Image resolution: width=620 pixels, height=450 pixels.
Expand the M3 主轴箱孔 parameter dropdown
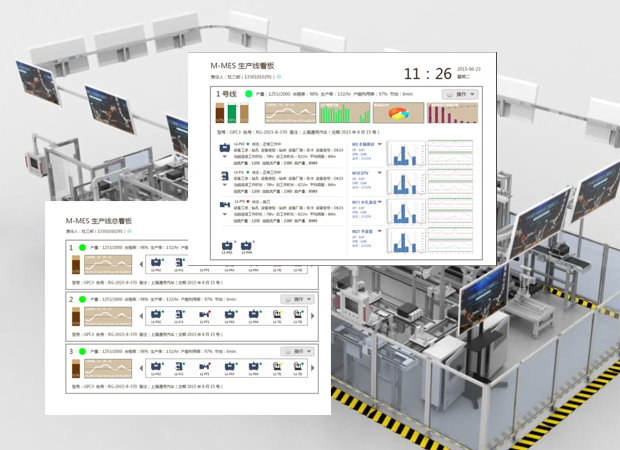point(379,144)
